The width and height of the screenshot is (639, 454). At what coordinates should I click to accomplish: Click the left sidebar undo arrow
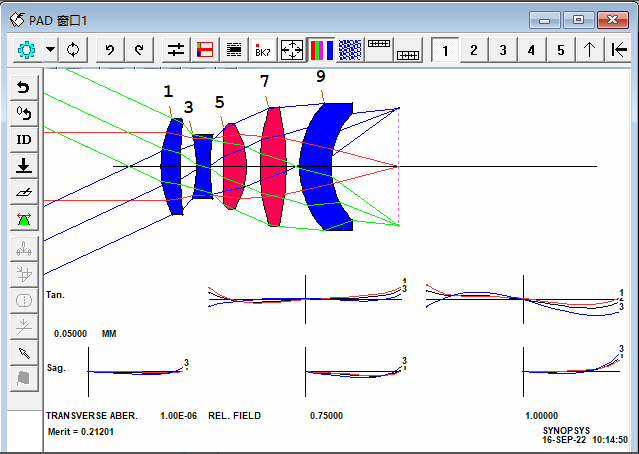click(24, 87)
